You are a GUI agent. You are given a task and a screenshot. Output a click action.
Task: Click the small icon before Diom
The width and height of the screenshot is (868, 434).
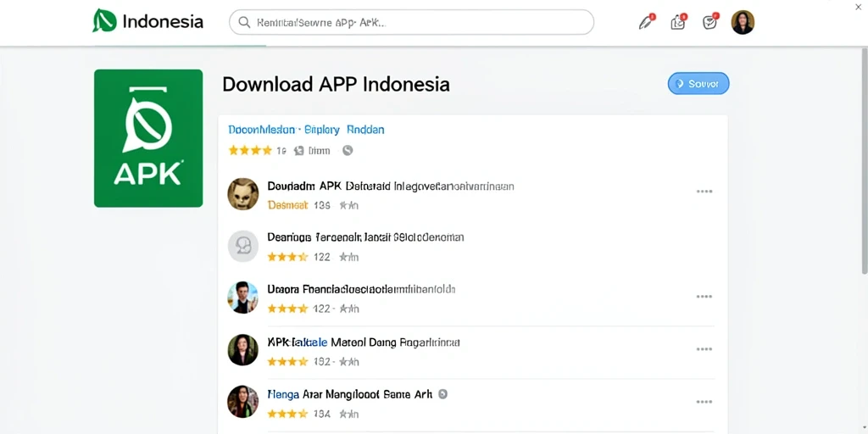point(299,150)
